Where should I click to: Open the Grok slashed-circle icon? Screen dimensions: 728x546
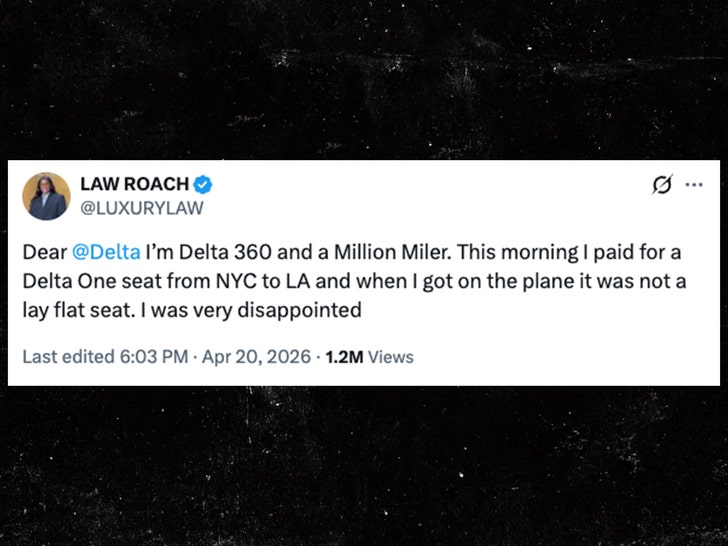pyautogui.click(x=661, y=185)
